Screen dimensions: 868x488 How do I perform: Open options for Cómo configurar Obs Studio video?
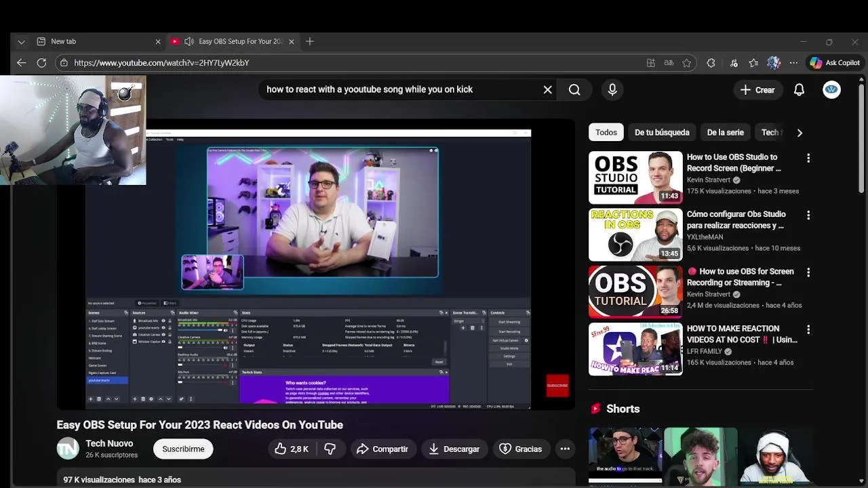tap(808, 215)
